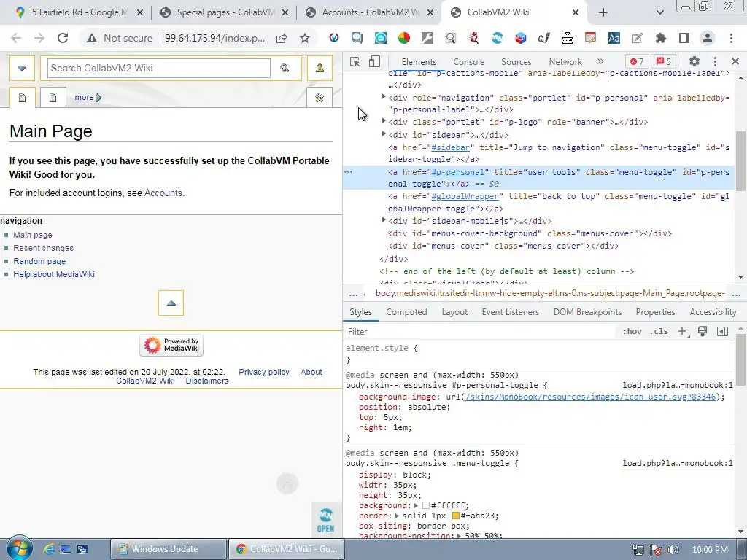This screenshot has height=560, width=747.
Task: Open the Accounts link on Main Page
Action: coord(163,192)
